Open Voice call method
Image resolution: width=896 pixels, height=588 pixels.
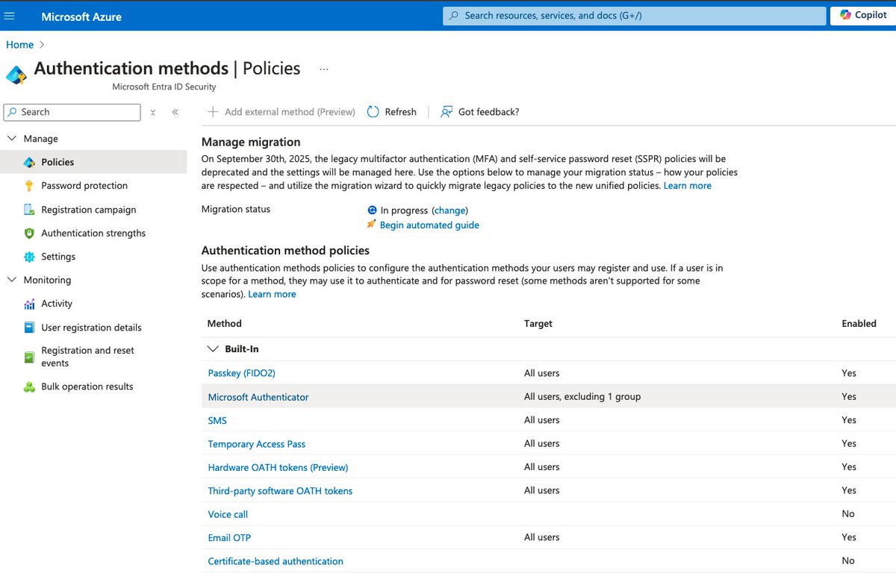(x=228, y=514)
